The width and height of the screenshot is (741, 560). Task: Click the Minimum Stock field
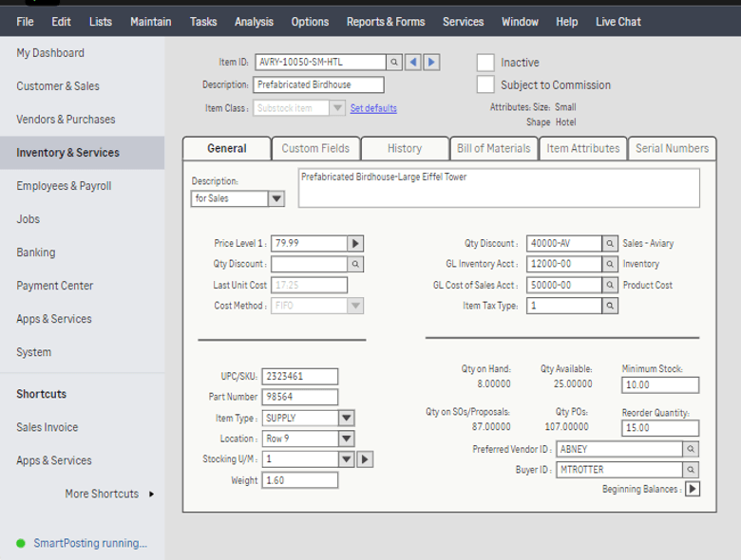(659, 384)
